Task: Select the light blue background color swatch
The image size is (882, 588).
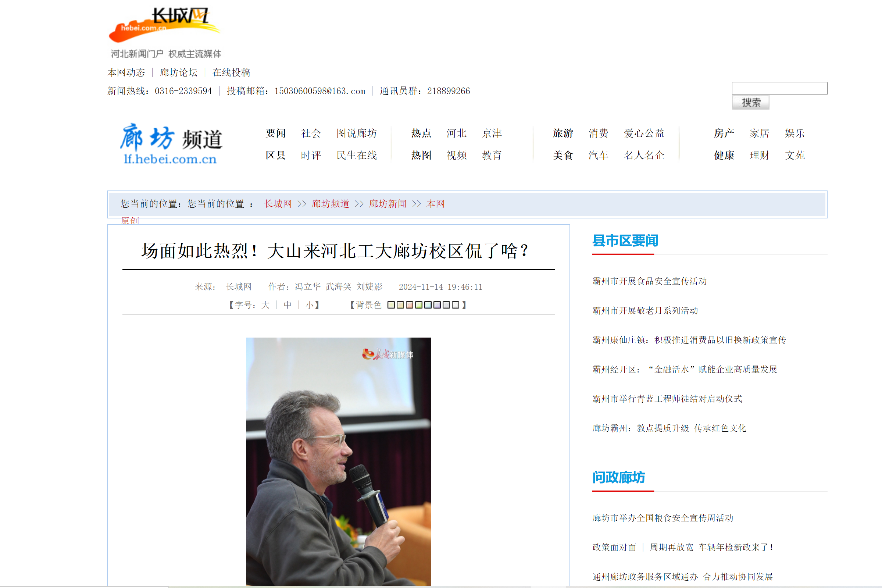Action: pyautogui.click(x=428, y=305)
